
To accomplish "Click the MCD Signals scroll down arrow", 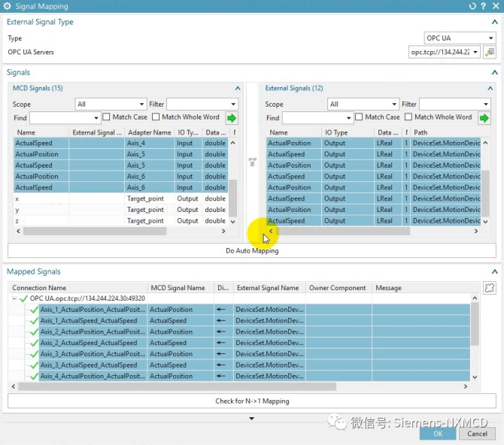I will pyautogui.click(x=232, y=222).
